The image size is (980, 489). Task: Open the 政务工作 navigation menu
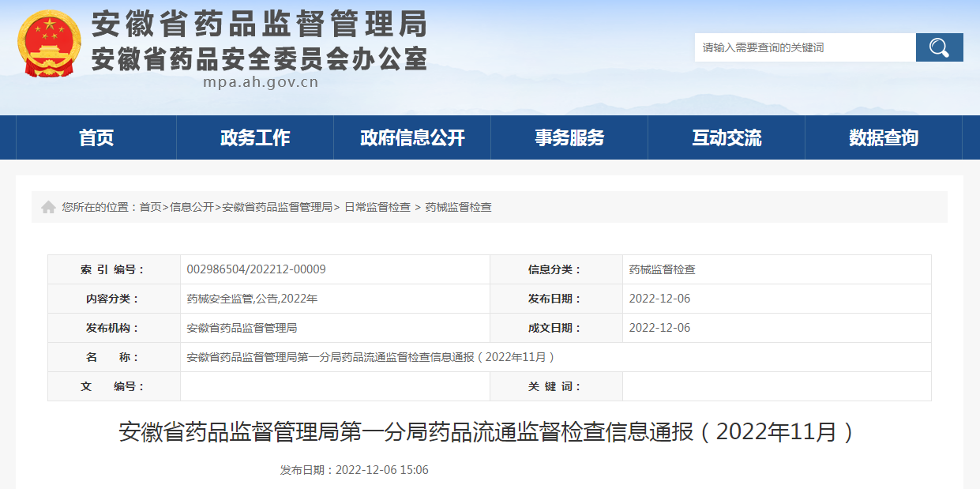pyautogui.click(x=255, y=137)
